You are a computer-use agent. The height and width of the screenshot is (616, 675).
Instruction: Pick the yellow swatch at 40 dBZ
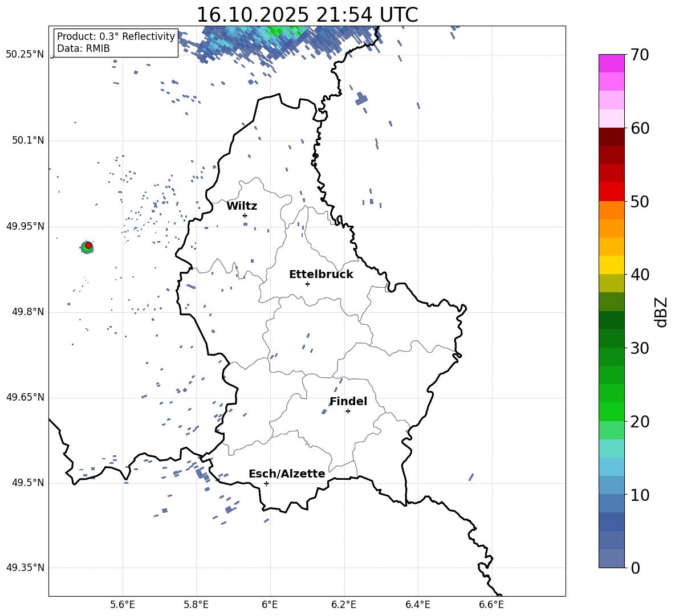[x=611, y=265]
